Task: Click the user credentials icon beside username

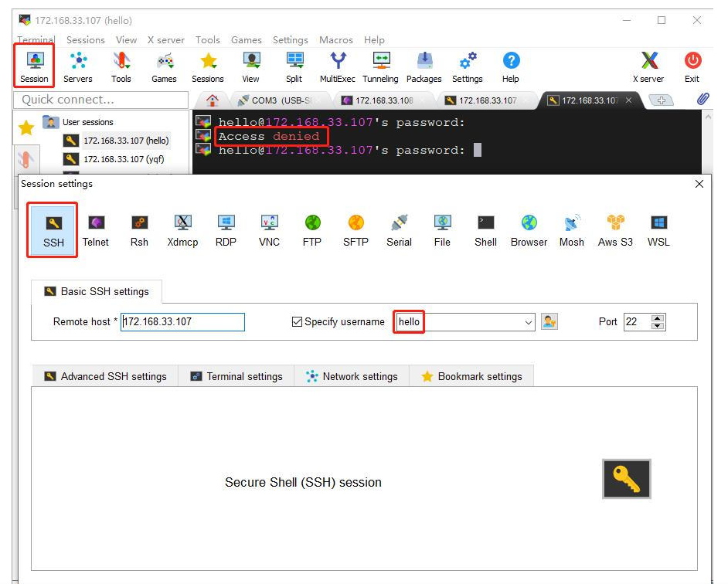Action: (549, 321)
